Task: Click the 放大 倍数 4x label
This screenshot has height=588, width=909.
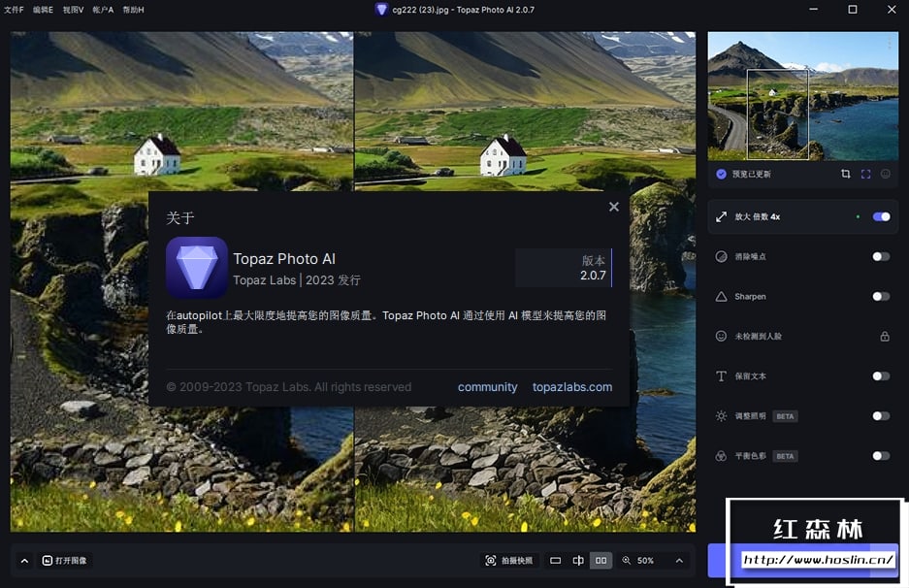Action: point(757,217)
